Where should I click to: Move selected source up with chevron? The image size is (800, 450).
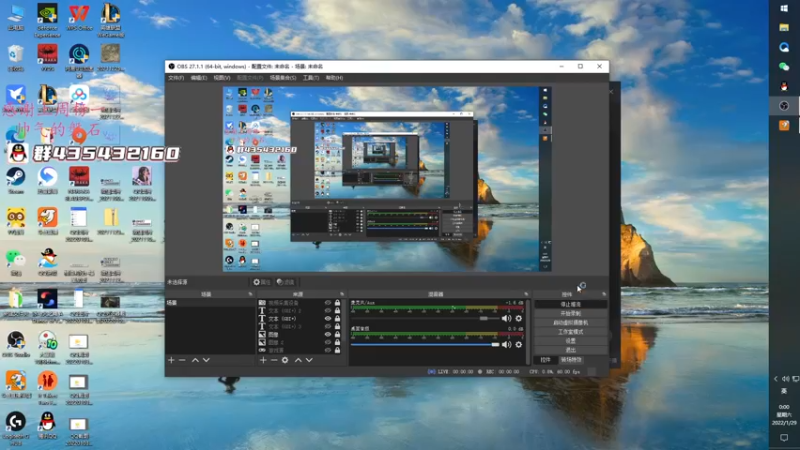click(298, 360)
